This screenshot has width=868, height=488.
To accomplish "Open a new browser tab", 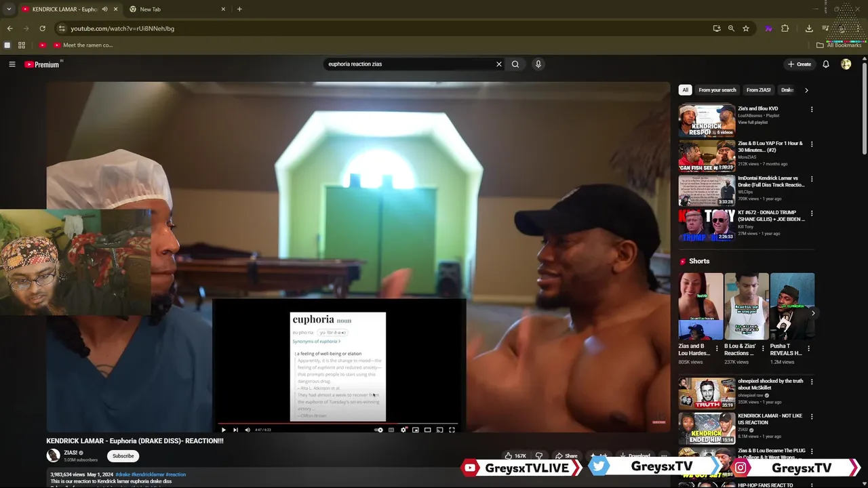I will point(239,9).
